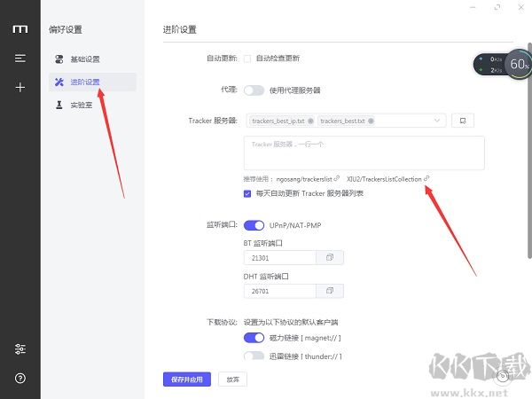Viewport: 532px width, 399px height.
Task: Open 基础设置 preferences page
Action: [x=92, y=59]
